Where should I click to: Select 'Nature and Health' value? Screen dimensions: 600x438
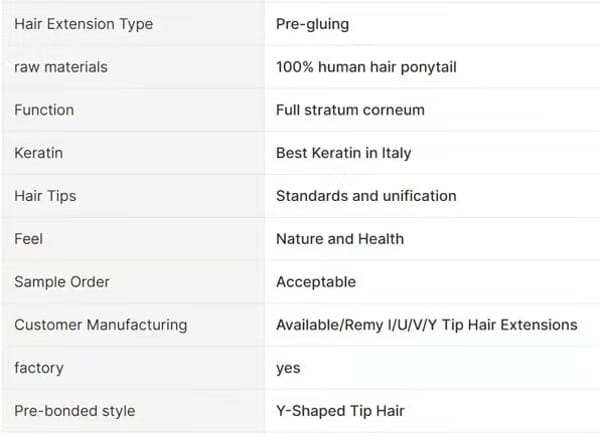click(x=340, y=239)
